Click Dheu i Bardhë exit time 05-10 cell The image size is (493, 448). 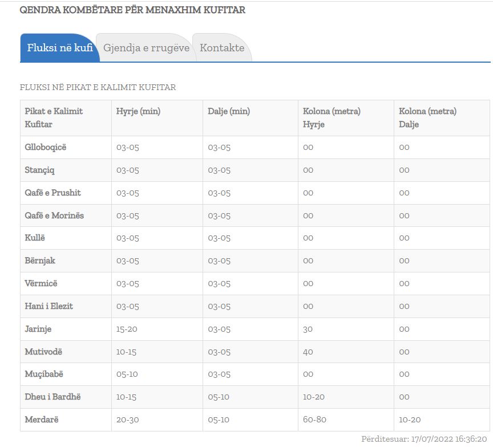pyautogui.click(x=219, y=397)
